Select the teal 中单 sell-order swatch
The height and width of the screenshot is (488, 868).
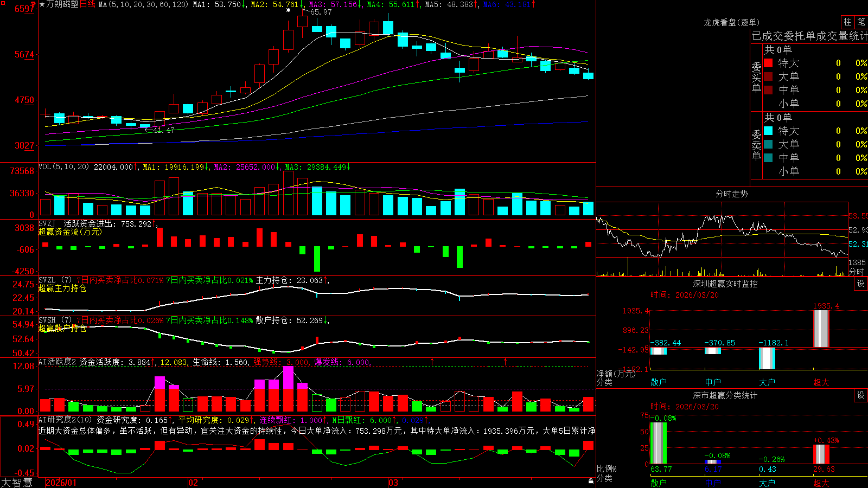click(768, 158)
